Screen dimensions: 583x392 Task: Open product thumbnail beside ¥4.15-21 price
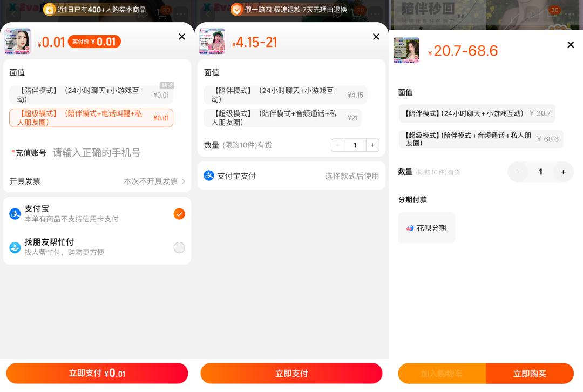(212, 41)
